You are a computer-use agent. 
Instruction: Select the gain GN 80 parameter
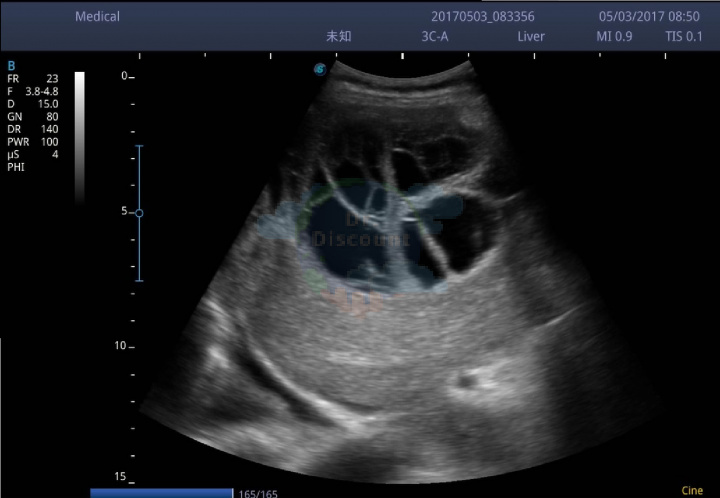coord(33,117)
